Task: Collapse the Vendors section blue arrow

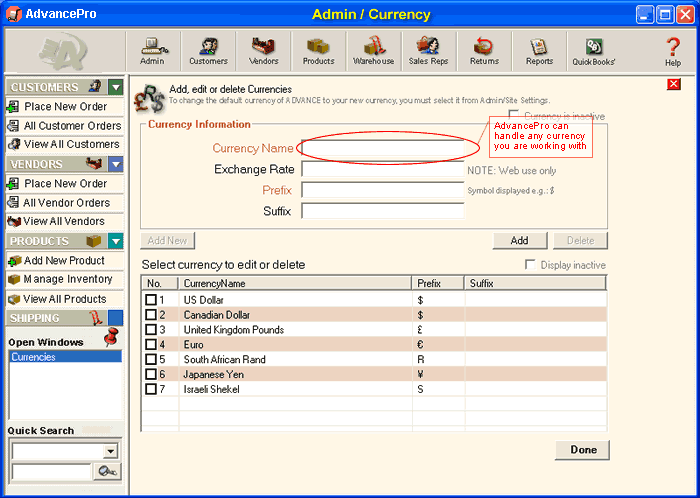Action: [x=116, y=164]
